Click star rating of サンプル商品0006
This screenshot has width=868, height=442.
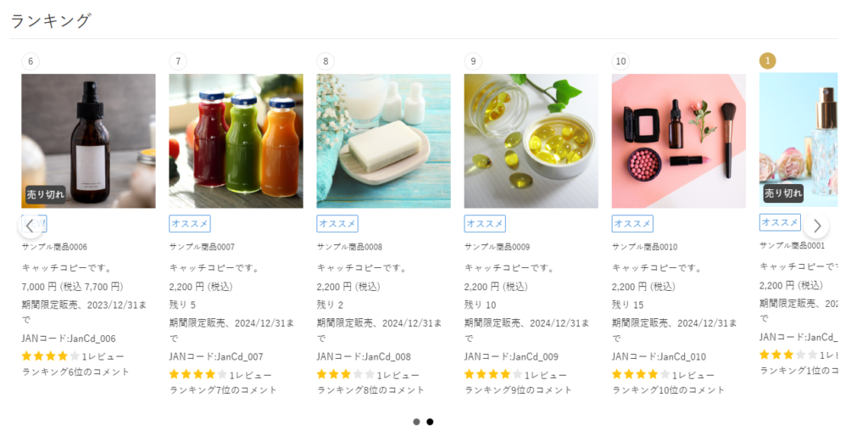point(51,356)
